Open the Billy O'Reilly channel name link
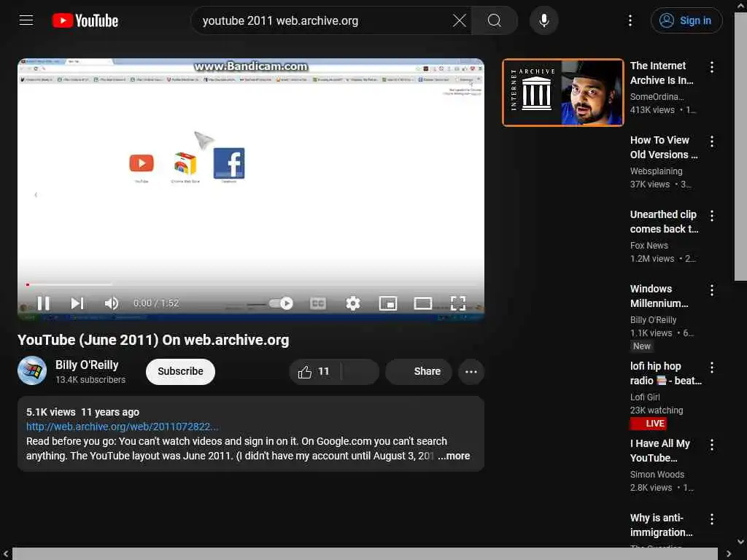The width and height of the screenshot is (747, 560). (87, 365)
